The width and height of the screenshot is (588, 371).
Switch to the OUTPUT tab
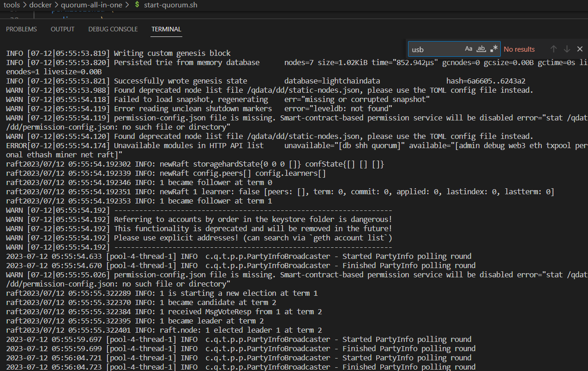pyautogui.click(x=62, y=29)
